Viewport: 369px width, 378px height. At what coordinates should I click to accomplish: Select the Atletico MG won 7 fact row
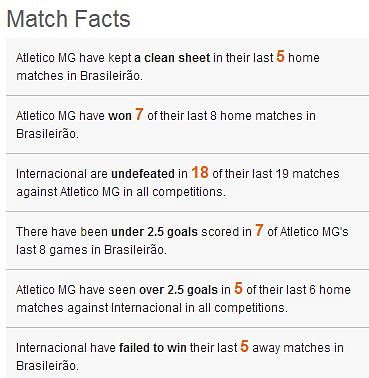point(187,125)
